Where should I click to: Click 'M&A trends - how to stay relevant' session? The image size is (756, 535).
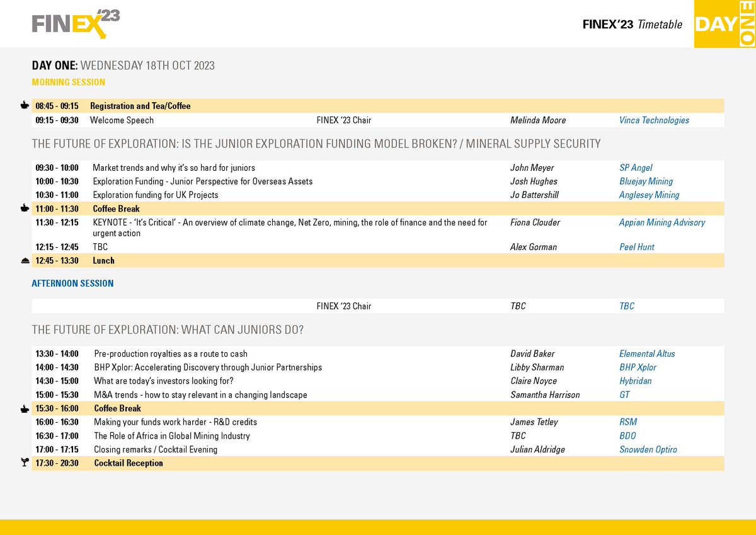pyautogui.click(x=200, y=395)
